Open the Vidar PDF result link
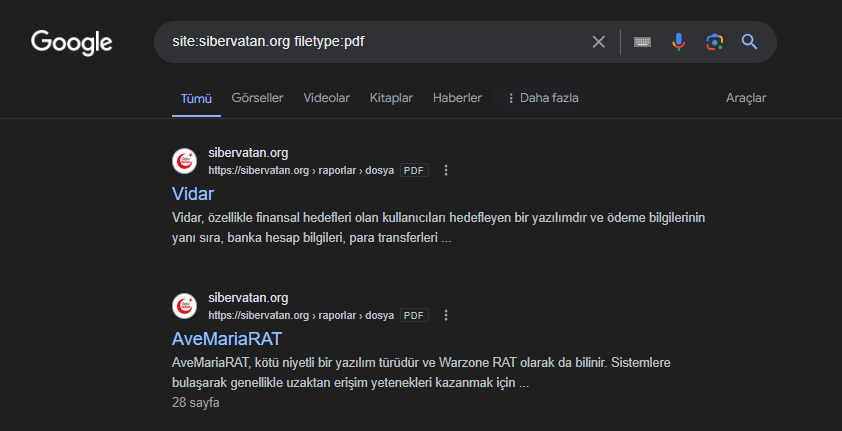842x431 pixels. pos(193,193)
